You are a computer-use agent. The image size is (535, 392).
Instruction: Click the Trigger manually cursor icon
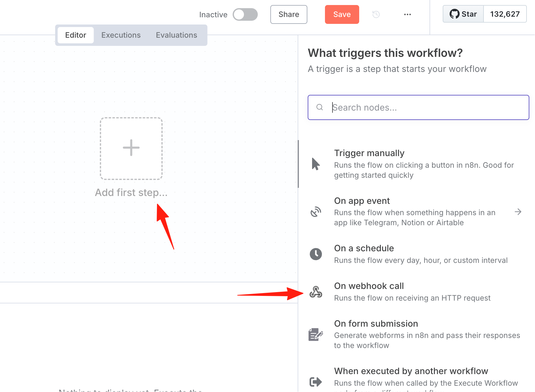click(316, 164)
